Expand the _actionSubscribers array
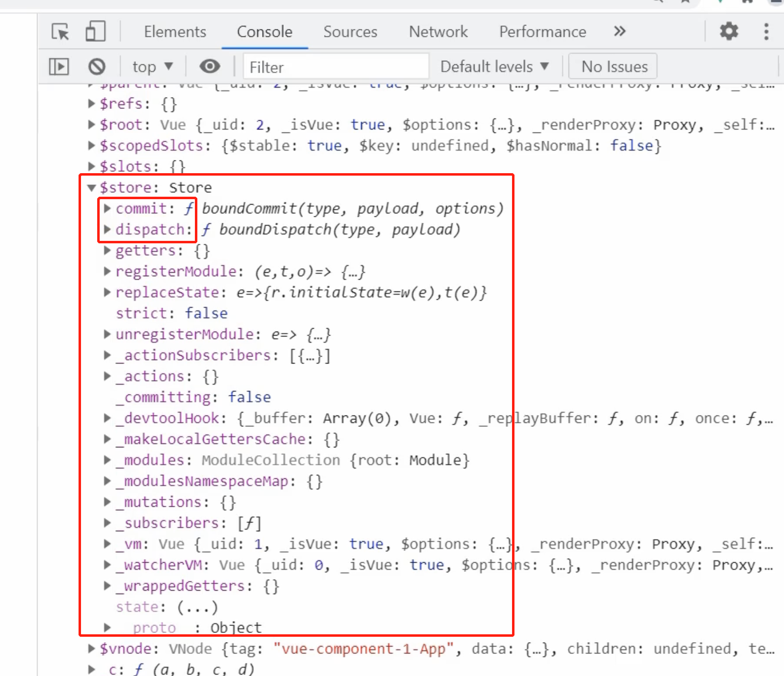Viewport: 784px width, 676px height. pyautogui.click(x=108, y=355)
